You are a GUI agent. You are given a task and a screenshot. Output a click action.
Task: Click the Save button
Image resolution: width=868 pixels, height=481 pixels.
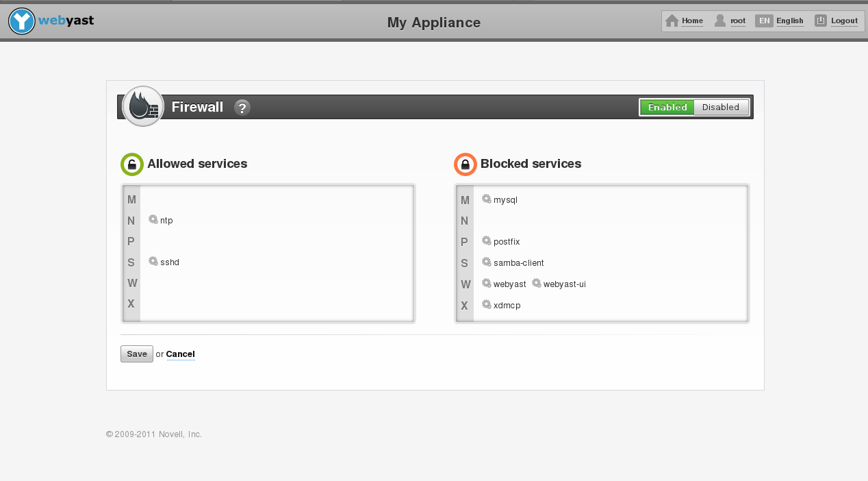click(136, 354)
